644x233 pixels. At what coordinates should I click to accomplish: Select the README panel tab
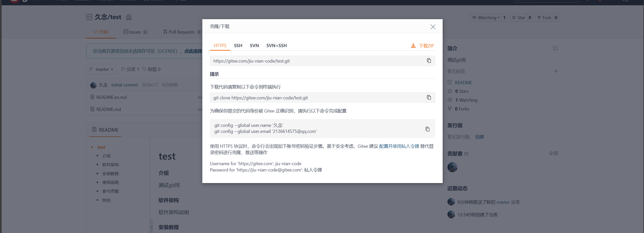coord(105,130)
